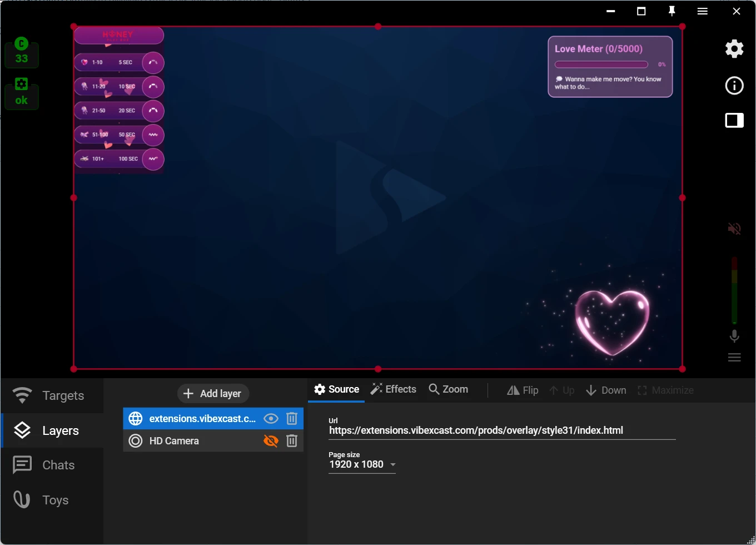Click the Add layer button

(x=213, y=394)
